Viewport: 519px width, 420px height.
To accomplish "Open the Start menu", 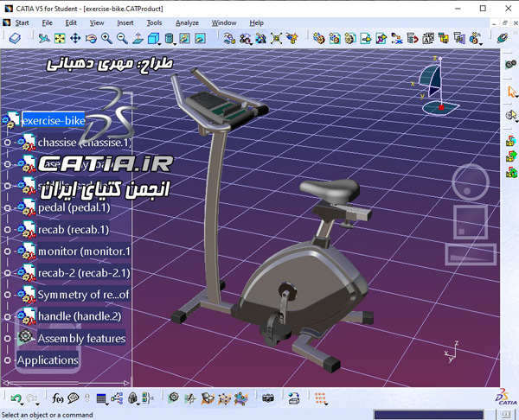I will click(x=22, y=22).
